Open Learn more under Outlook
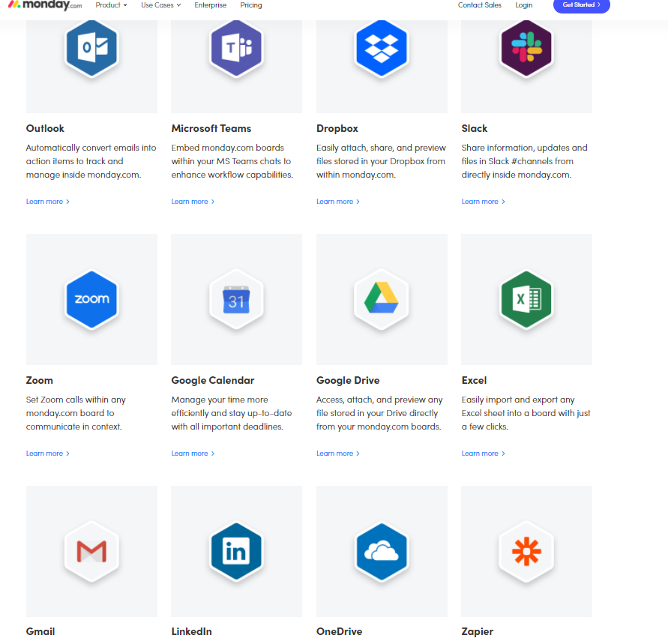Screen dimensions: 668x644 [x=48, y=202]
